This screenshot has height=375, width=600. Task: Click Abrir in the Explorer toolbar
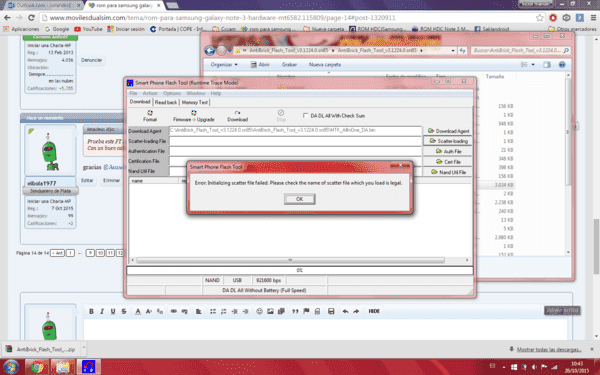(x=260, y=65)
